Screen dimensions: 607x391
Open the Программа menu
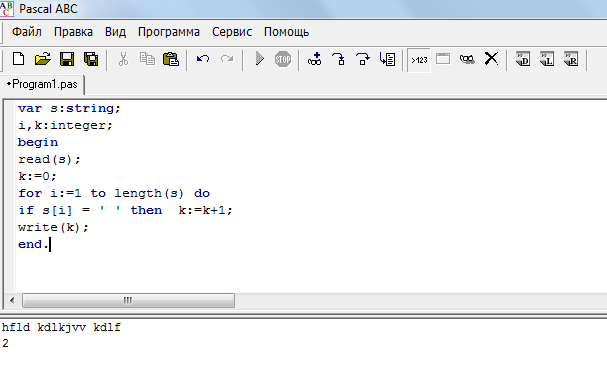pyautogui.click(x=169, y=32)
